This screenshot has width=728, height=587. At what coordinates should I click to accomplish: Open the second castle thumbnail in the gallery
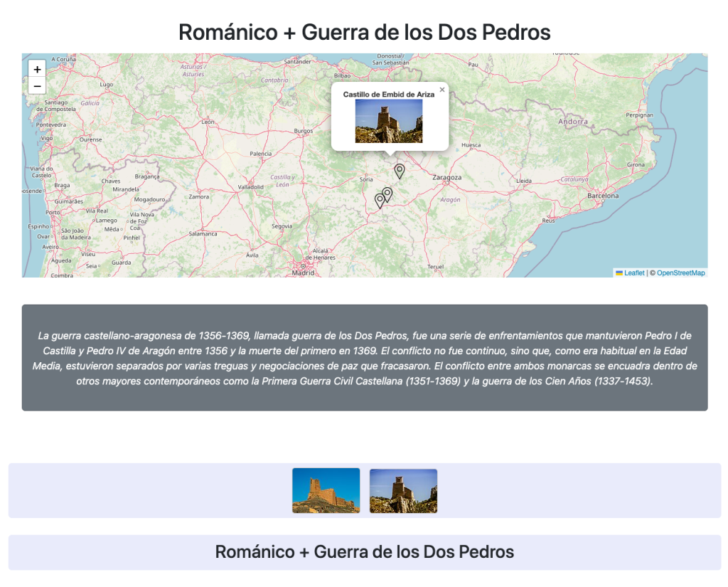(x=403, y=490)
